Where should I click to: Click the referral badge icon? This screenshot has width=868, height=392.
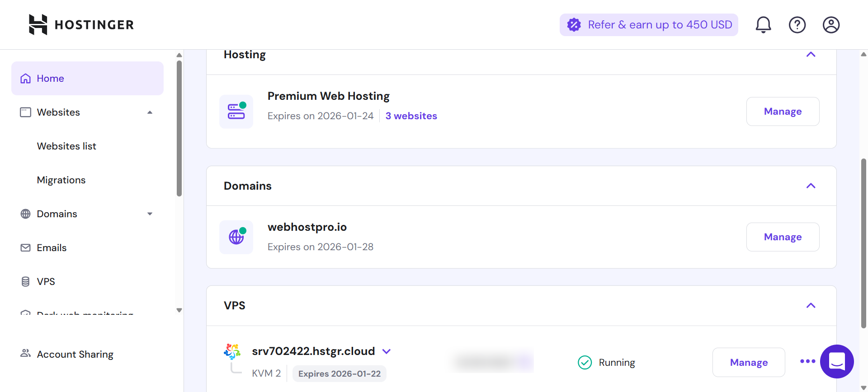(x=574, y=24)
